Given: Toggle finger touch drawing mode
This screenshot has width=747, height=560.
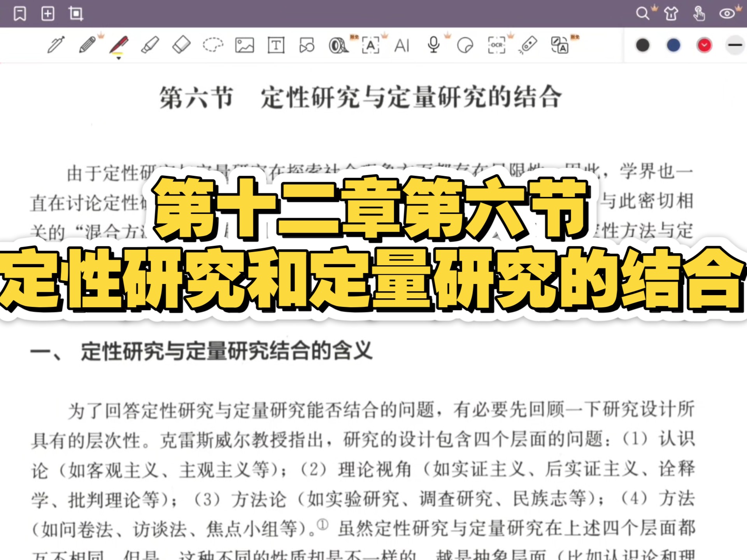Looking at the screenshot, I should point(699,14).
